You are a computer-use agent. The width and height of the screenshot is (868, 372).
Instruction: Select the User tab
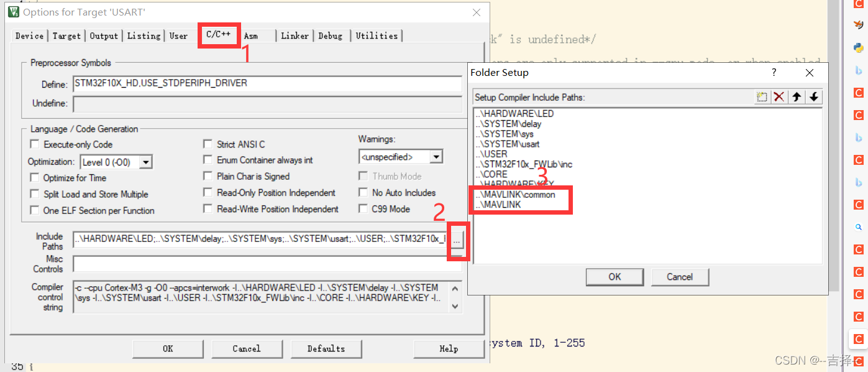pos(179,36)
